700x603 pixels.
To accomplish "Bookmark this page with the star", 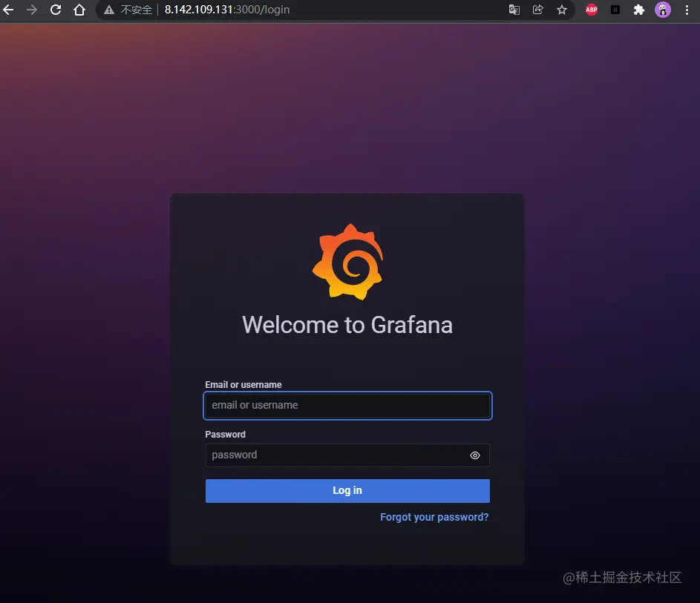I will tap(562, 10).
